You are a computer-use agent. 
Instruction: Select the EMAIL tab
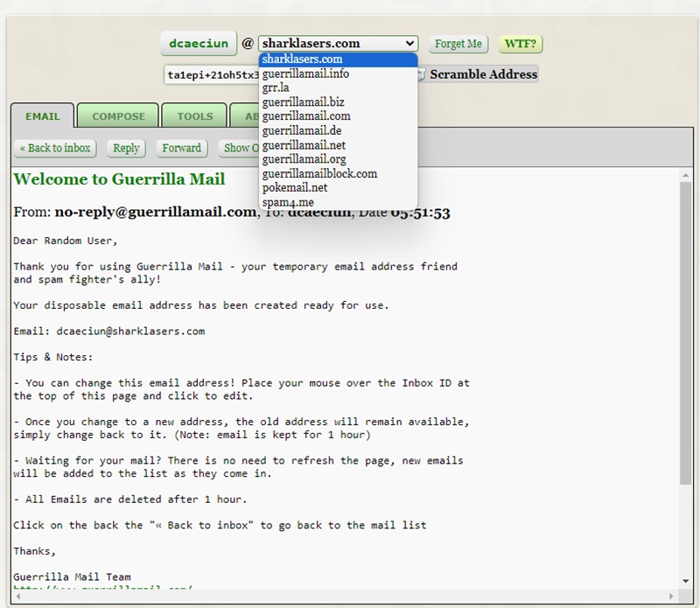tap(41, 115)
